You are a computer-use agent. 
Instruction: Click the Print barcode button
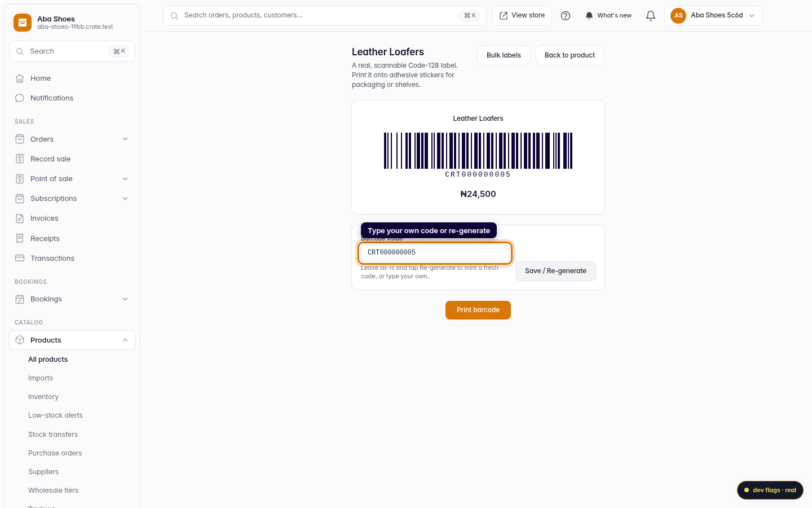[478, 310]
